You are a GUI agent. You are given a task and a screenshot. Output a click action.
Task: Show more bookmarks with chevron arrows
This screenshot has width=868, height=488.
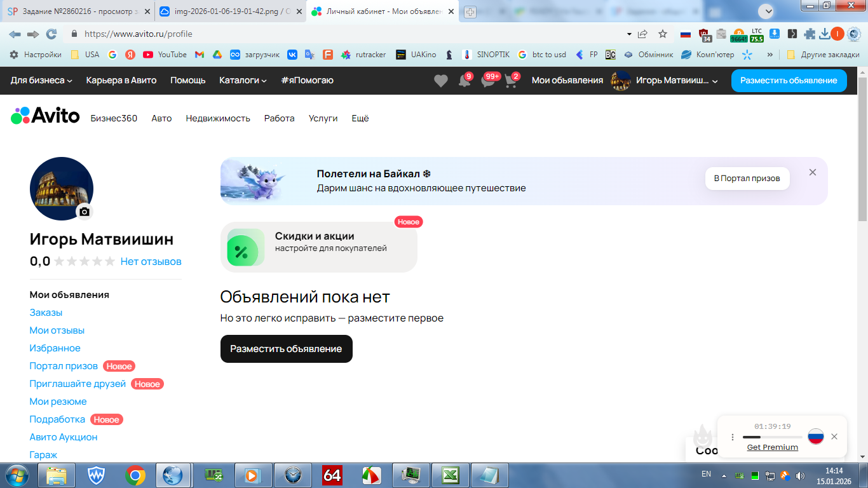coord(770,55)
